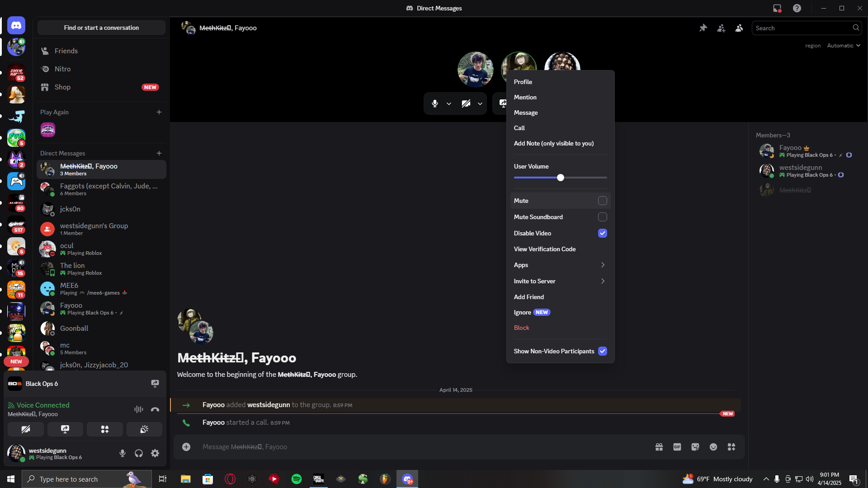
Task: Open the GIF picker
Action: pyautogui.click(x=677, y=447)
